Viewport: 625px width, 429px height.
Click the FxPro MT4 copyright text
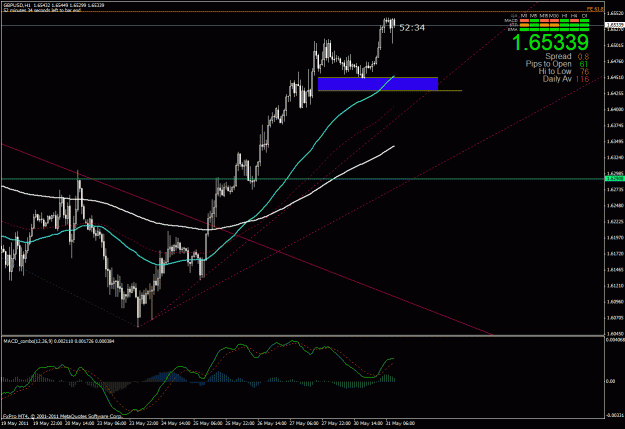62,416
